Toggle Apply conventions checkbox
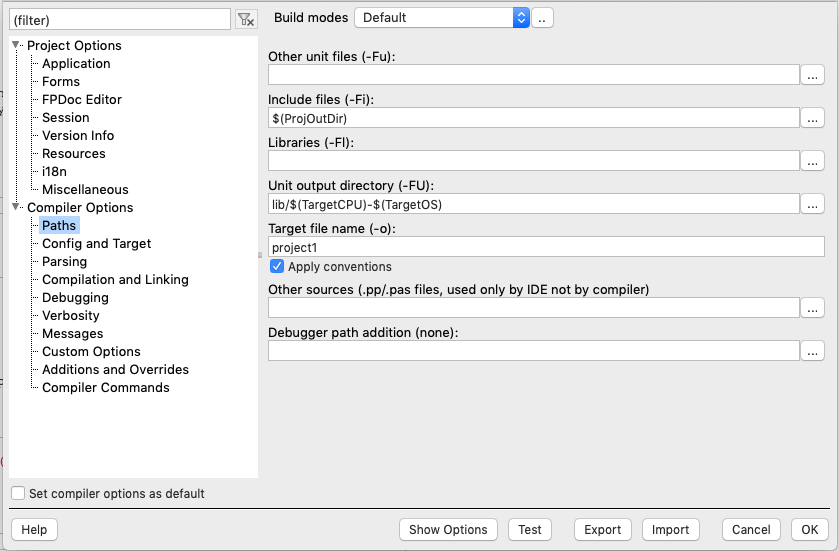This screenshot has width=839, height=551. click(277, 266)
